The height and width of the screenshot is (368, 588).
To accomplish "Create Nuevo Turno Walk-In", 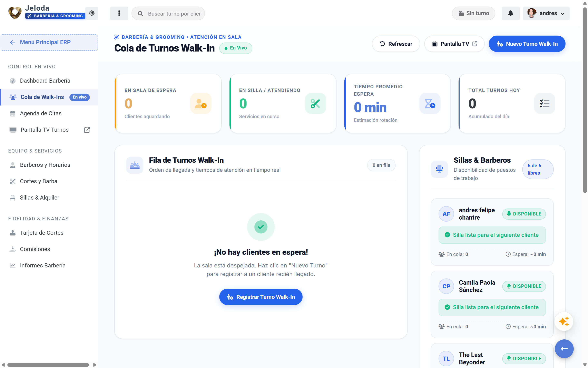I will [527, 44].
